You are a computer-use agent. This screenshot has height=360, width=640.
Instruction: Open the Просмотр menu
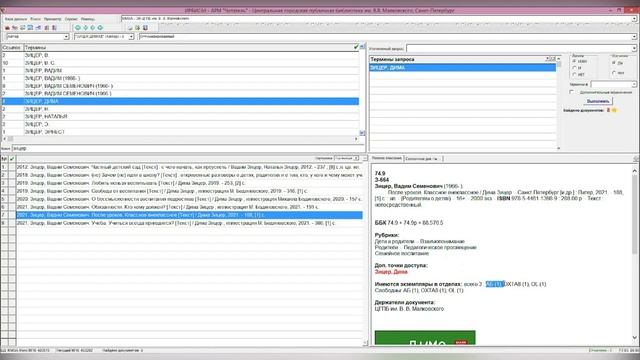click(52, 19)
